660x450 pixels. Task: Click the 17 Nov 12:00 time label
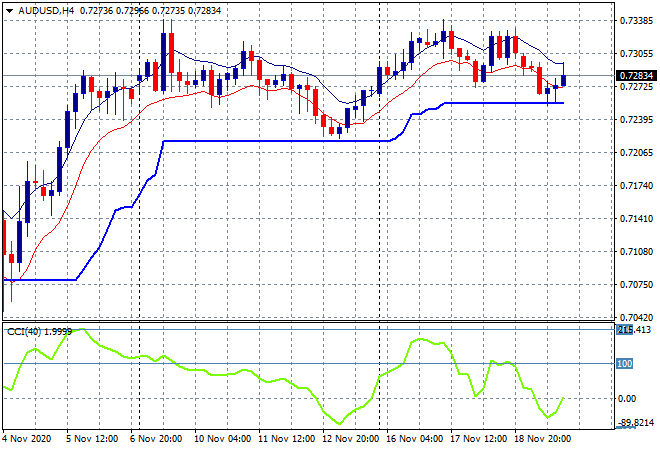(478, 439)
